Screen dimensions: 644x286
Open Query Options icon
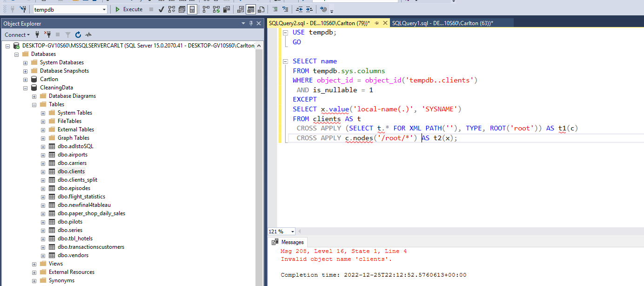point(181,9)
